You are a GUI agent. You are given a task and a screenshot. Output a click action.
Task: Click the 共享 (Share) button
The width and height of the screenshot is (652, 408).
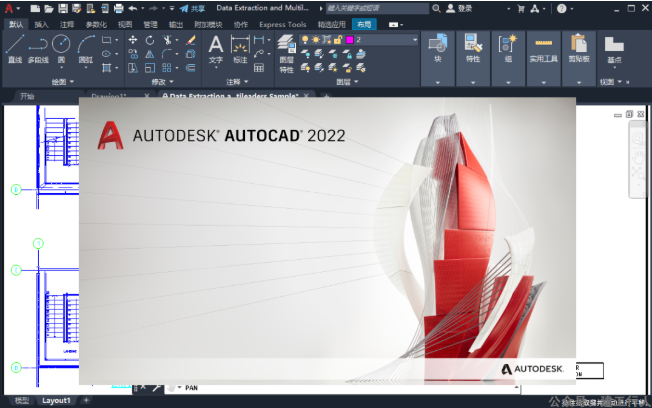pyautogui.click(x=193, y=8)
